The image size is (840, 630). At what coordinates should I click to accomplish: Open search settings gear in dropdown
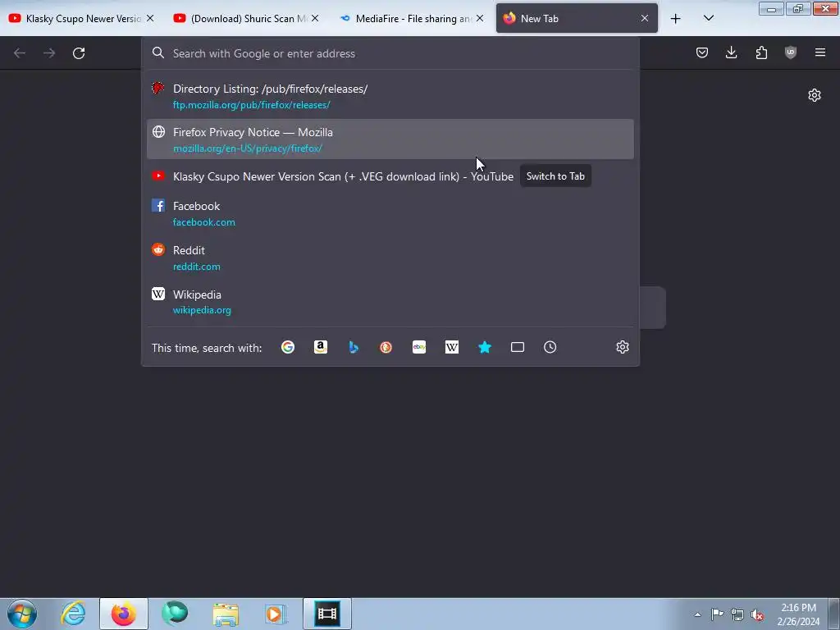tap(623, 347)
